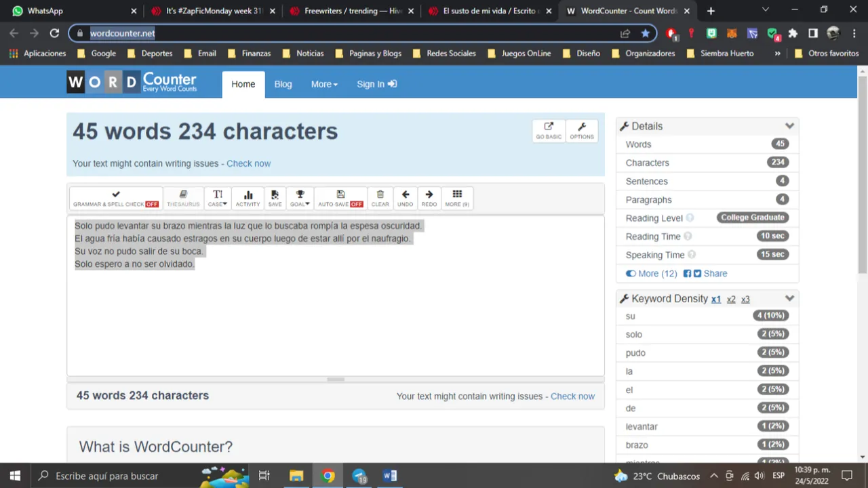Open the Activity chart tool
The height and width of the screenshot is (488, 868).
[248, 198]
